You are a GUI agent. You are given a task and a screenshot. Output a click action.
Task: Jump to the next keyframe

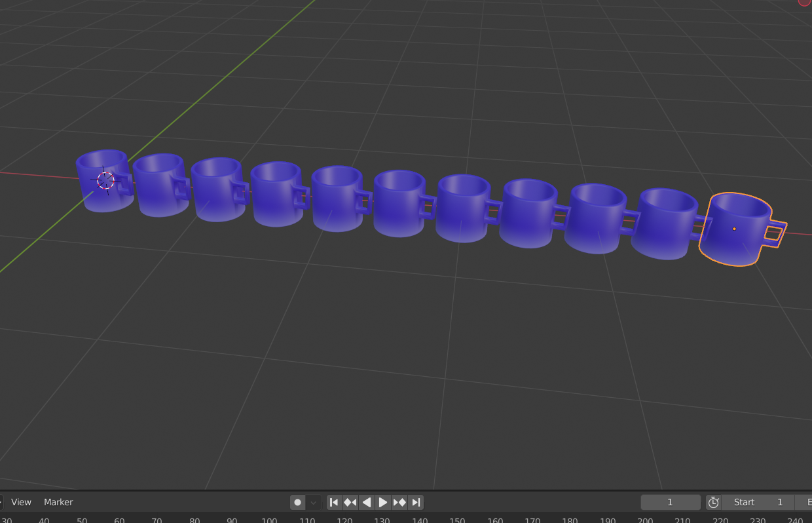(x=399, y=502)
